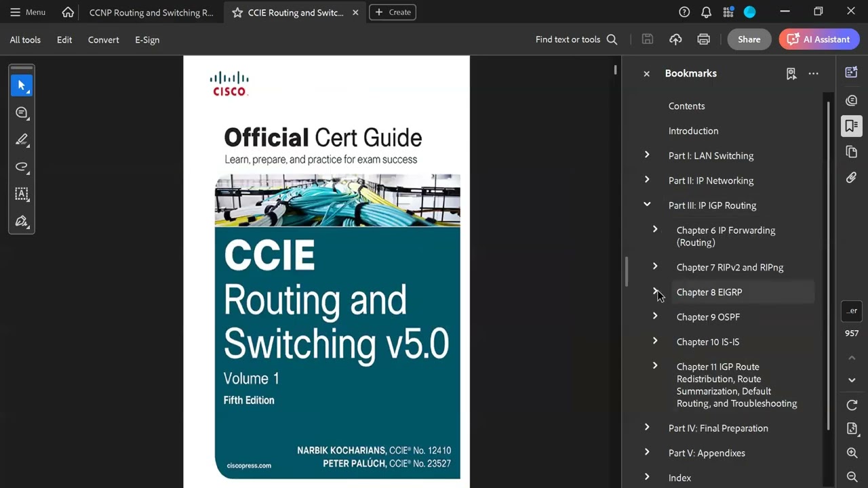868x488 pixels.
Task: Click the current page number box
Action: (852, 310)
